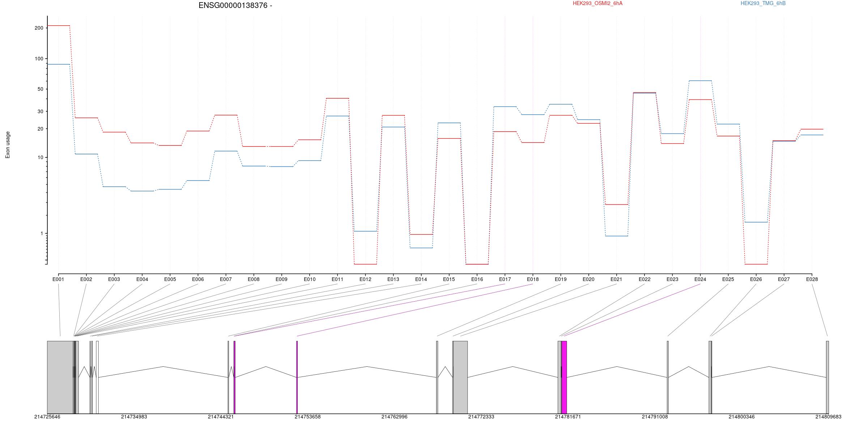Click the gray exon at the gene's right end
Screen dimensions: 868x434
(x=827, y=377)
